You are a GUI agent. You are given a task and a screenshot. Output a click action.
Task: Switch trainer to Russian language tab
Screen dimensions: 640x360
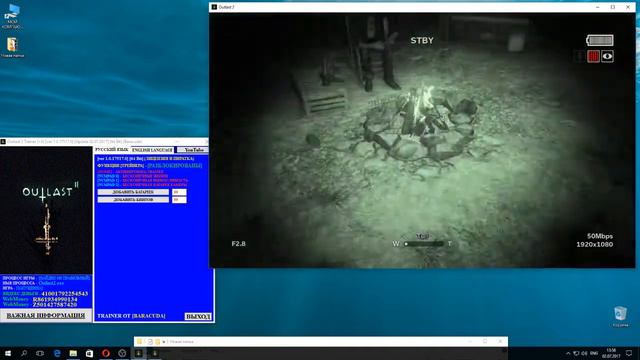[x=112, y=150]
